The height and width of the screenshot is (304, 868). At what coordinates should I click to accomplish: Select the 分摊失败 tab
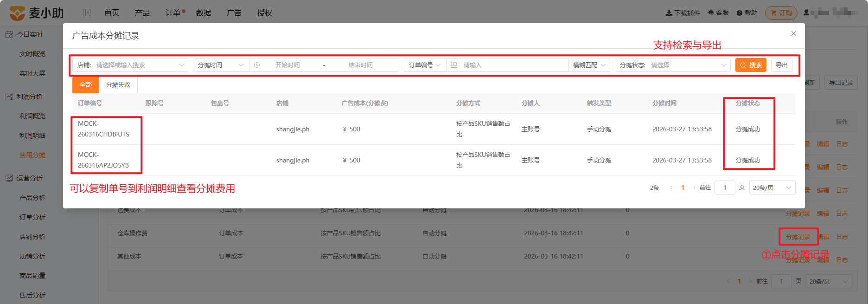pos(118,84)
